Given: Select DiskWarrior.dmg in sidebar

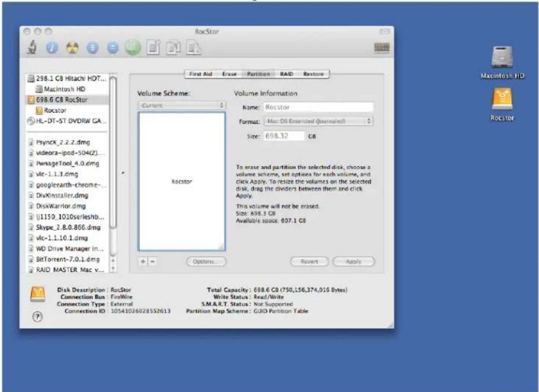Looking at the screenshot, I should pyautogui.click(x=67, y=207).
